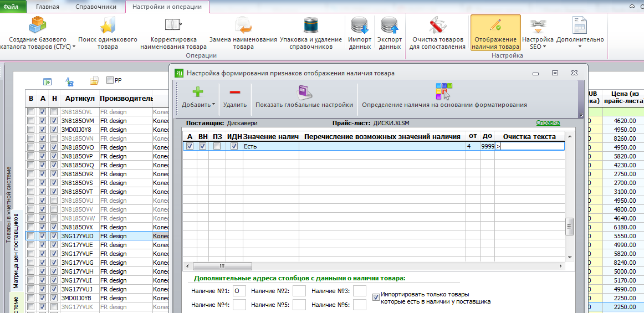Click the 9999 value in до column
Image resolution: width=644 pixels, height=313 pixels.
point(487,146)
